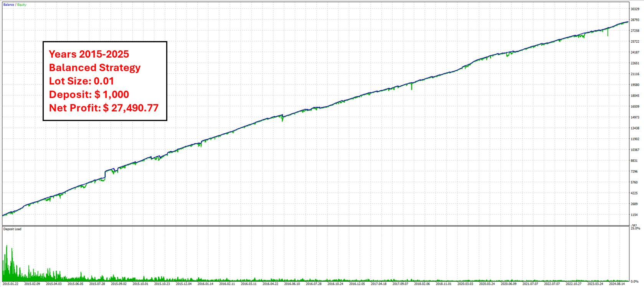
Task: Select the 2016.03.11 date label
Action: tap(249, 284)
